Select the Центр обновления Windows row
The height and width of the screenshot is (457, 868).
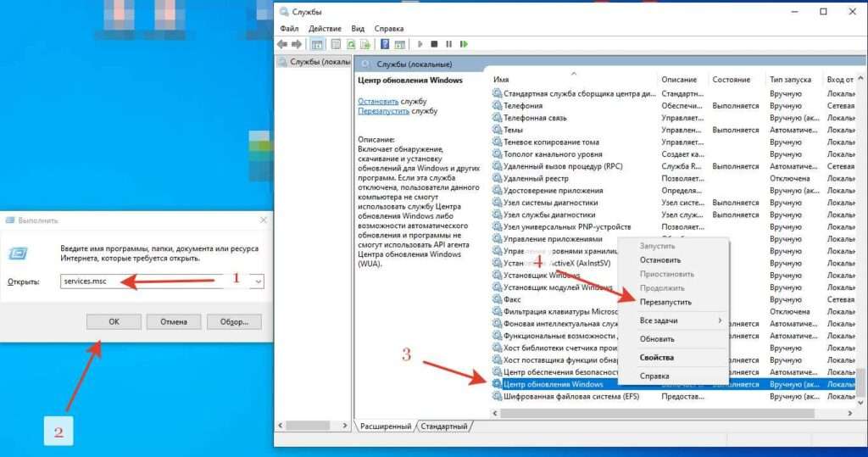tap(673, 384)
